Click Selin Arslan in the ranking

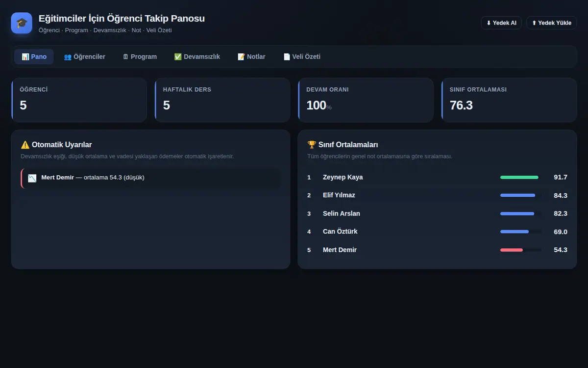coord(342,213)
